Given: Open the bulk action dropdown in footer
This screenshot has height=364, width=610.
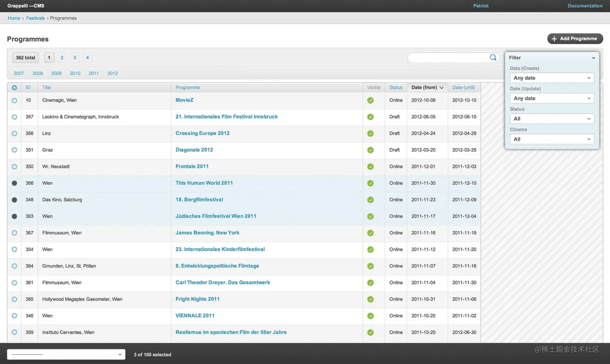Looking at the screenshot, I should tap(66, 354).
